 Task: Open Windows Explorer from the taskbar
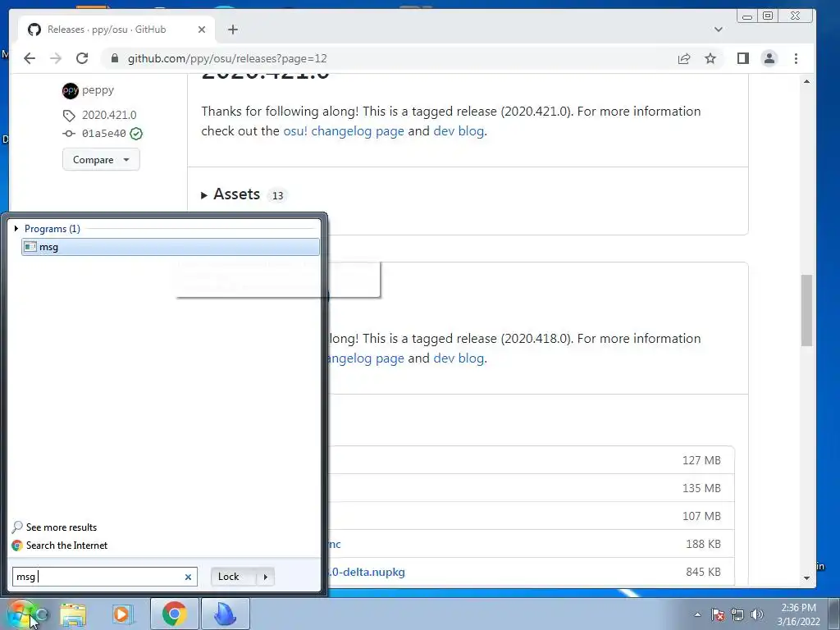[73, 614]
